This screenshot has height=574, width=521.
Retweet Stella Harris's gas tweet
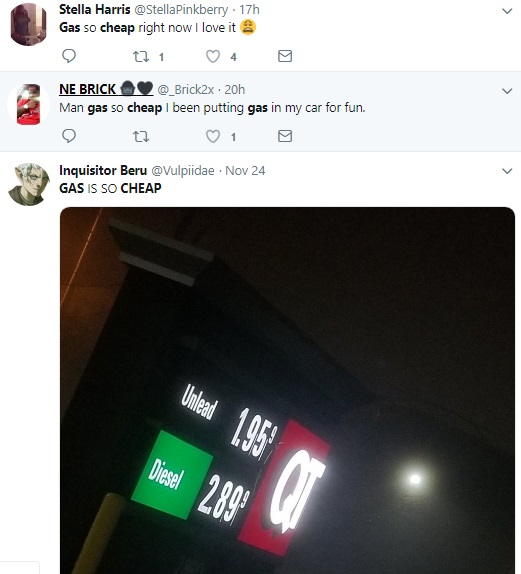(x=141, y=56)
